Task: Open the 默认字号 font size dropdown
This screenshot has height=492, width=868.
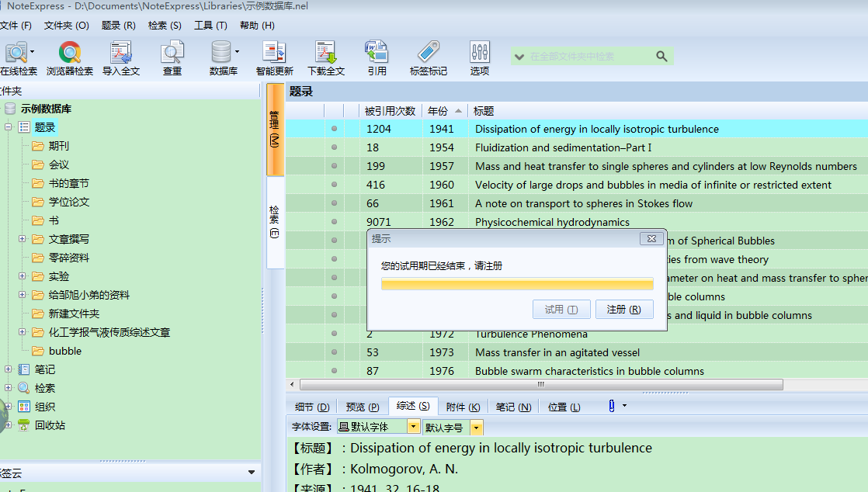Action: [476, 428]
